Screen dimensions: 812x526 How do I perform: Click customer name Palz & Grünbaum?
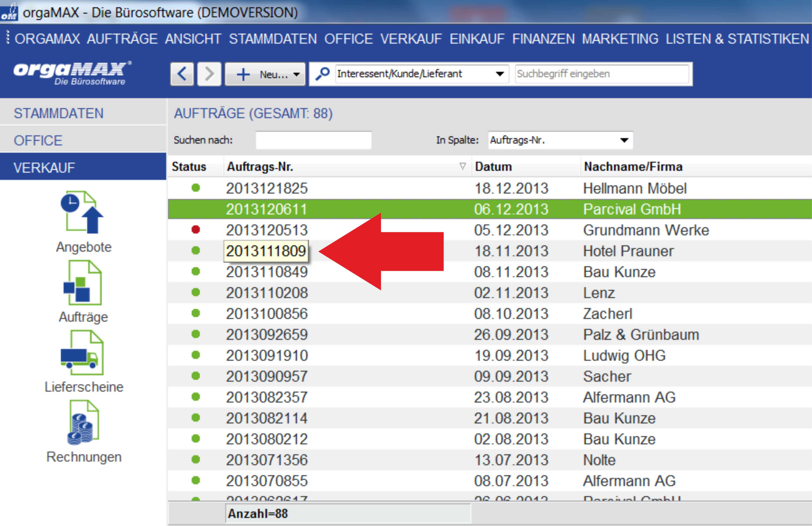click(641, 335)
